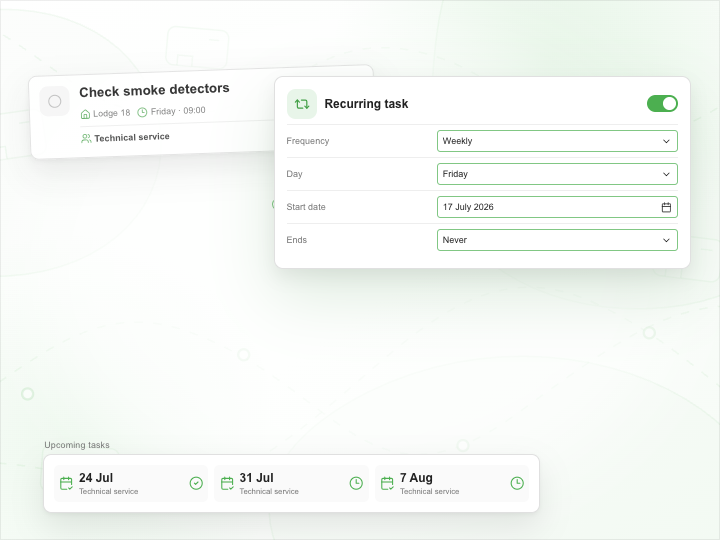This screenshot has width=720, height=540.
Task: Click the Frequency label
Action: tap(308, 141)
